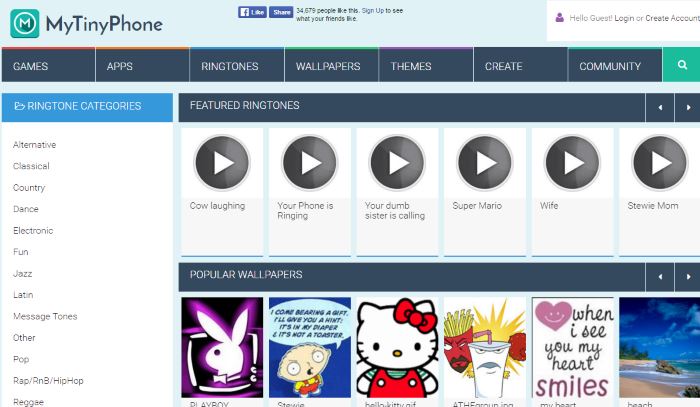Click the Login link
Screen dimensions: 700x407
click(624, 18)
